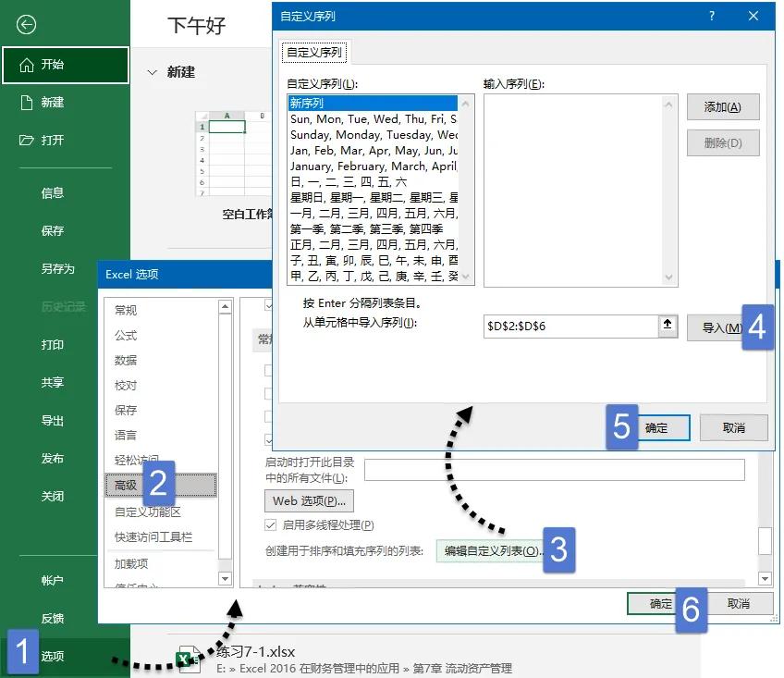Select the 正月, 二月, 三月 list entry
Screen dimensions: 784x678
(373, 244)
